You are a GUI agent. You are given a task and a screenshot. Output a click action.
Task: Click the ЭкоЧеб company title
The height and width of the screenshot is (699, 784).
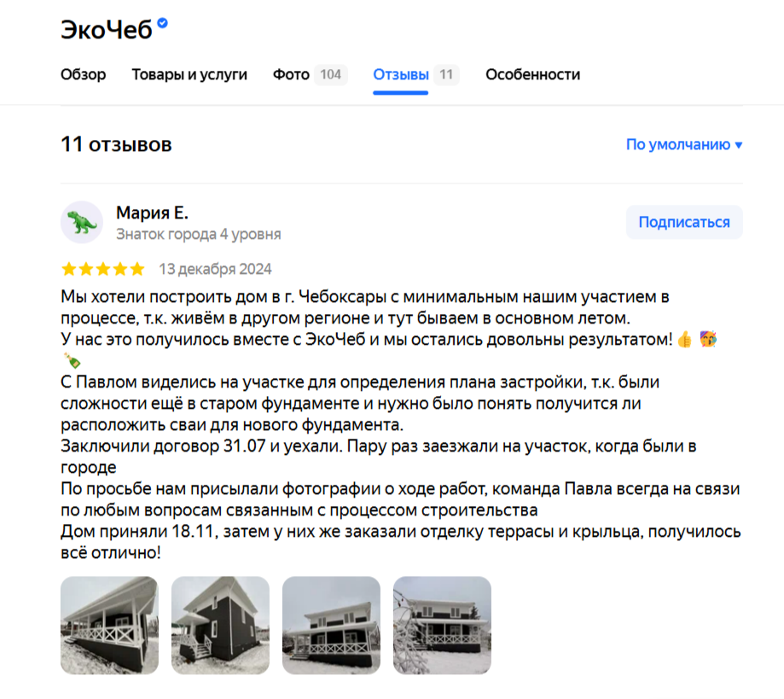tap(106, 30)
